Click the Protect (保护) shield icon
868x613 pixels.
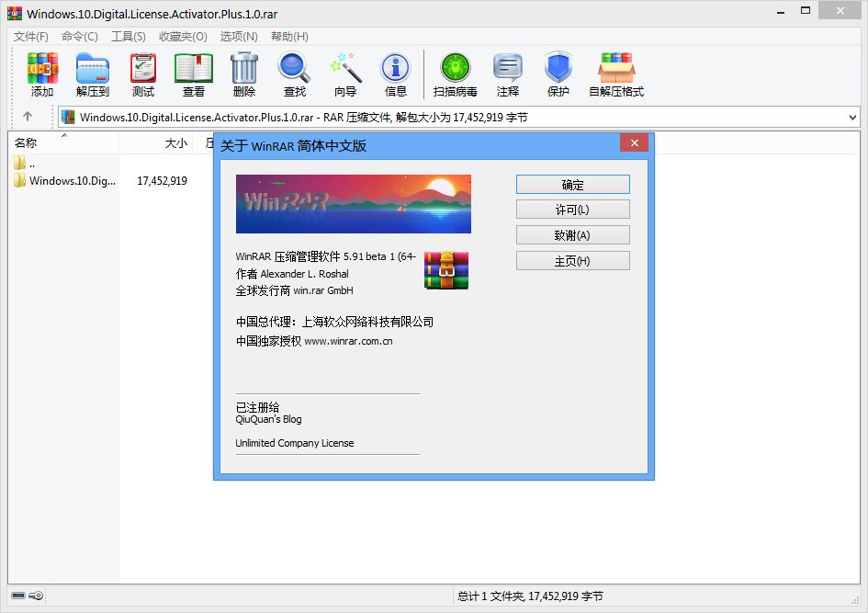coord(558,74)
